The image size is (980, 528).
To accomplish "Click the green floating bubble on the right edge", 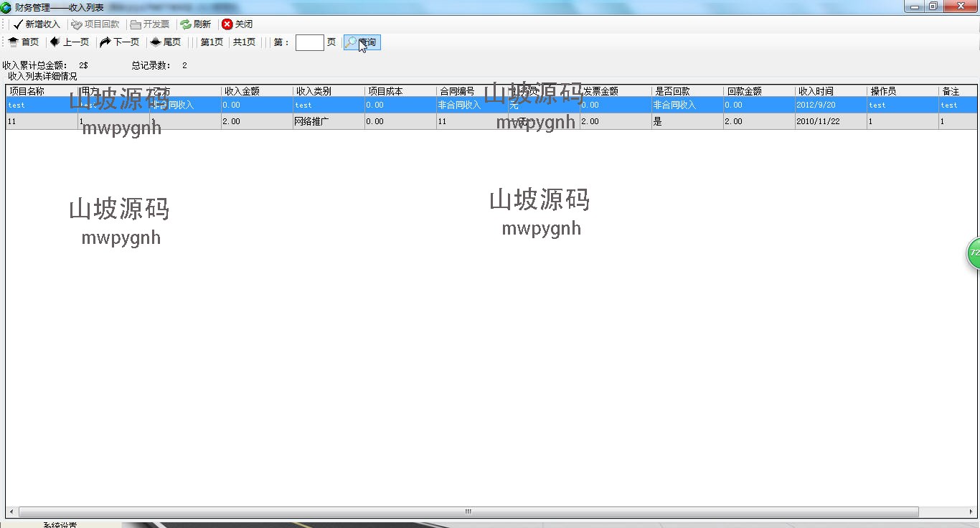I will pos(974,253).
